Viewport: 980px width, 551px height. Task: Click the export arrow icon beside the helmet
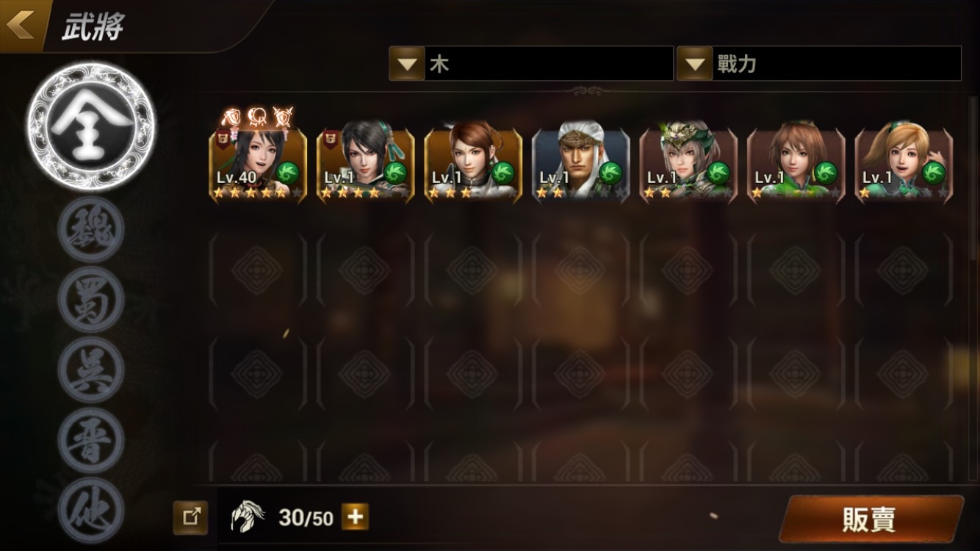(x=191, y=518)
